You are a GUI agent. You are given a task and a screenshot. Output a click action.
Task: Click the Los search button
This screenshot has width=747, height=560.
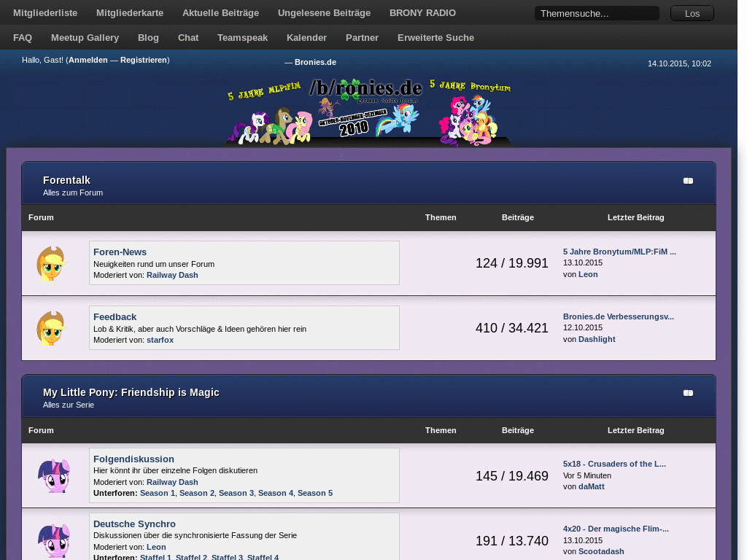tap(692, 13)
